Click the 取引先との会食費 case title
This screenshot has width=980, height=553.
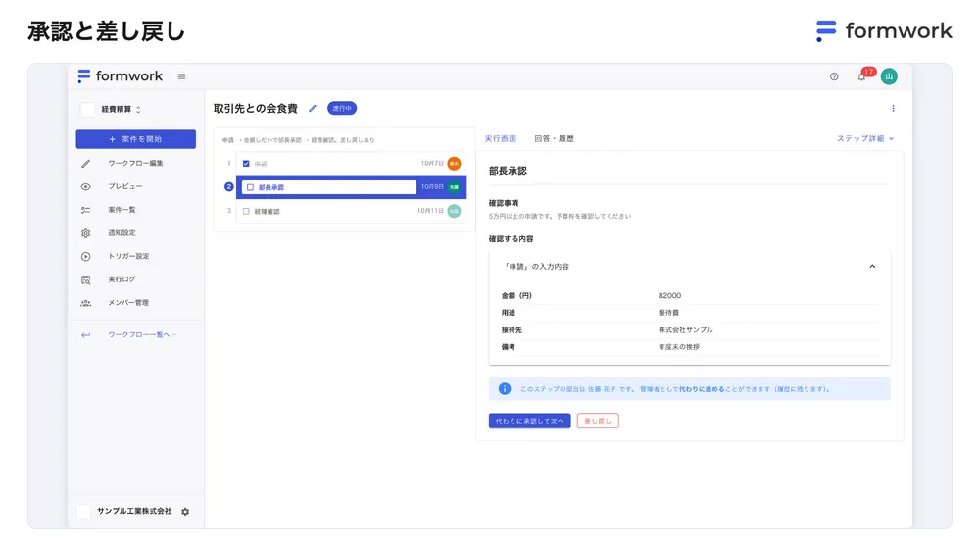click(256, 108)
